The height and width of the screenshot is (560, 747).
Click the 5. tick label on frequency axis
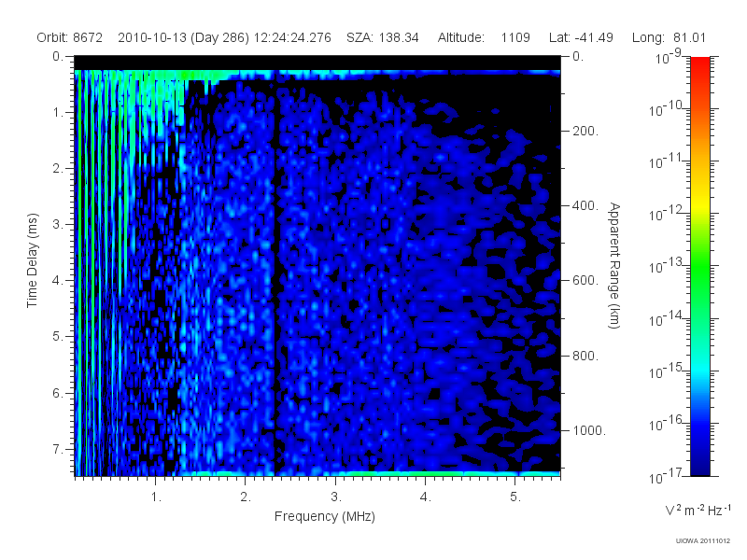(x=515, y=497)
